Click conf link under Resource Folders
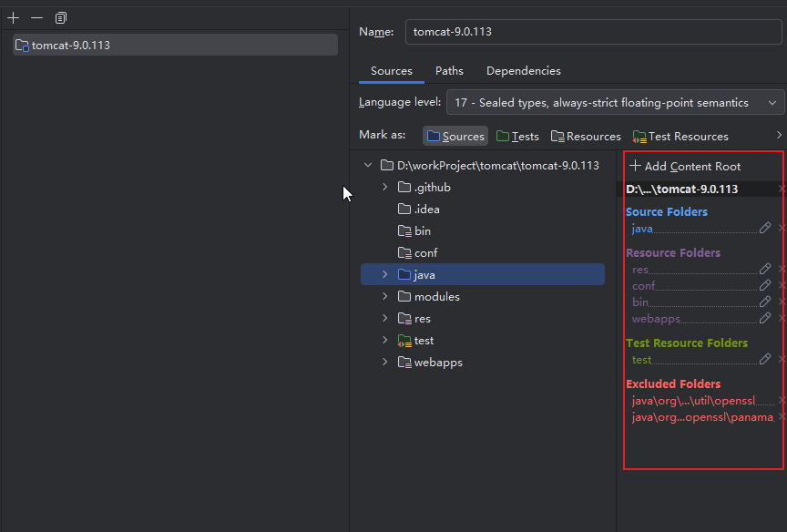The image size is (787, 532). tap(643, 285)
